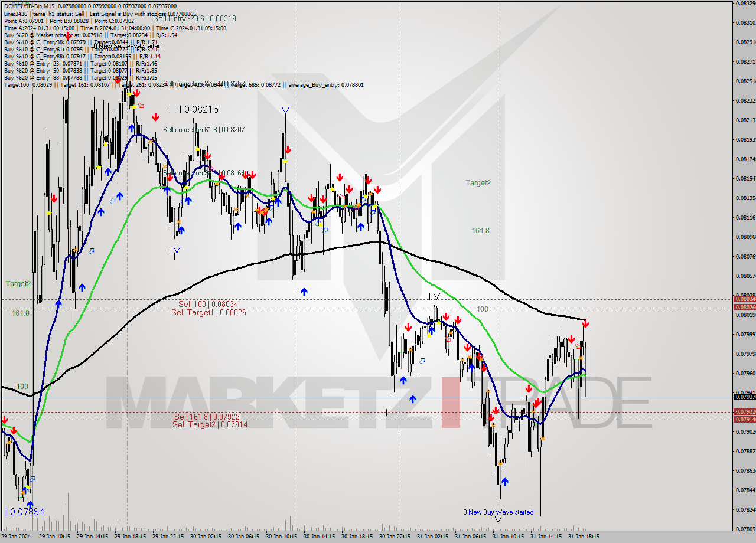Click the 0.07999 price axis label
Screen dimensions: 756x543
(745, 334)
